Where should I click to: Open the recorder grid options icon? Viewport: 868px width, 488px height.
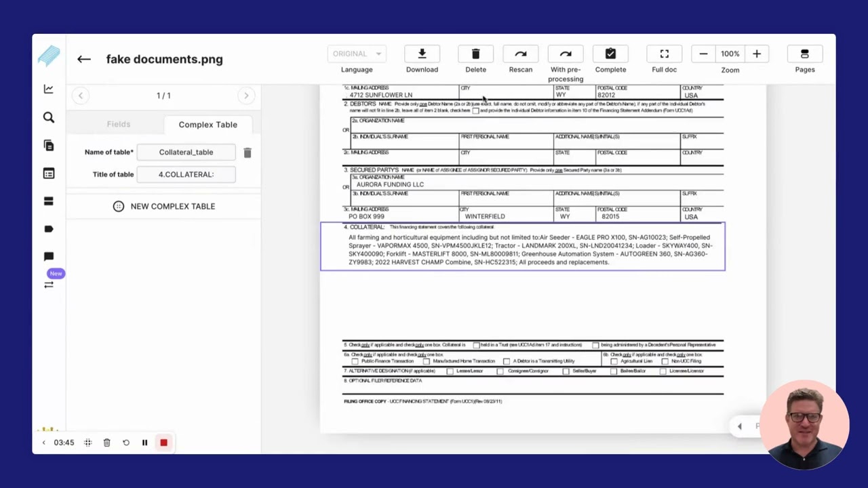(x=87, y=443)
